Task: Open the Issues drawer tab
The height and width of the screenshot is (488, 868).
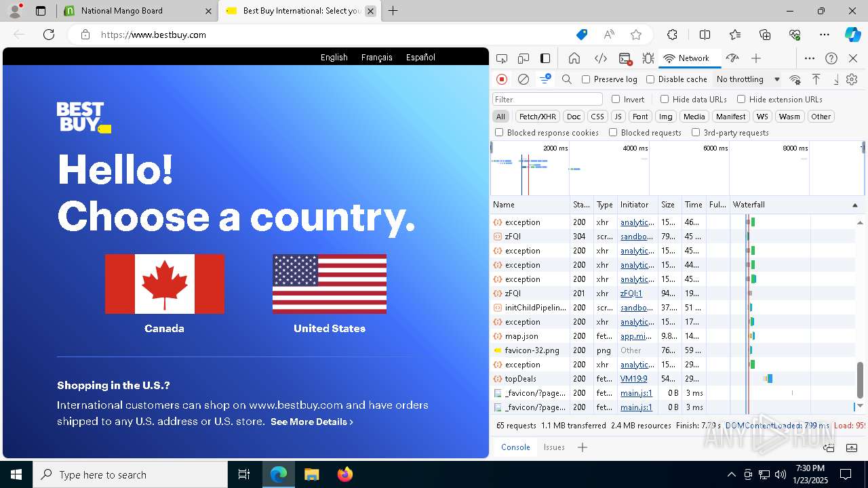Action: [554, 447]
